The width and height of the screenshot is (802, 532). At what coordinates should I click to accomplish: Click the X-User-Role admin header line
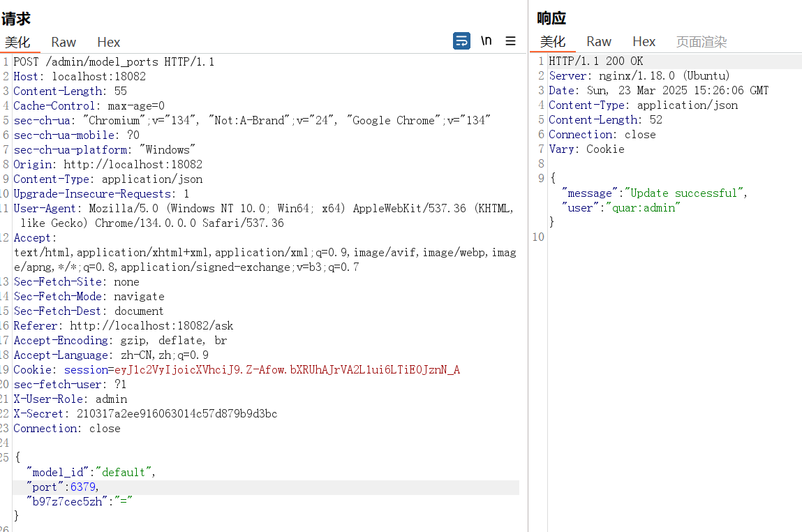(x=70, y=399)
